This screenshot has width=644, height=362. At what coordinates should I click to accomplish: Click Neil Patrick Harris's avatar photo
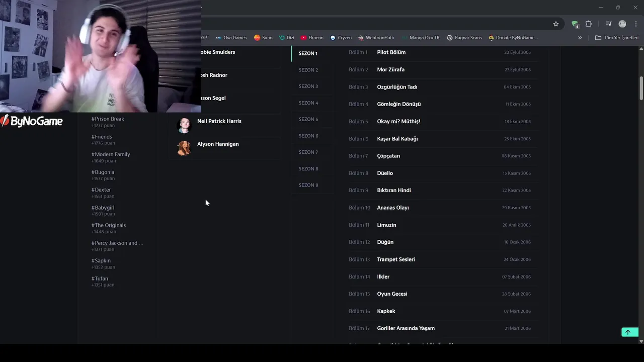point(184,125)
